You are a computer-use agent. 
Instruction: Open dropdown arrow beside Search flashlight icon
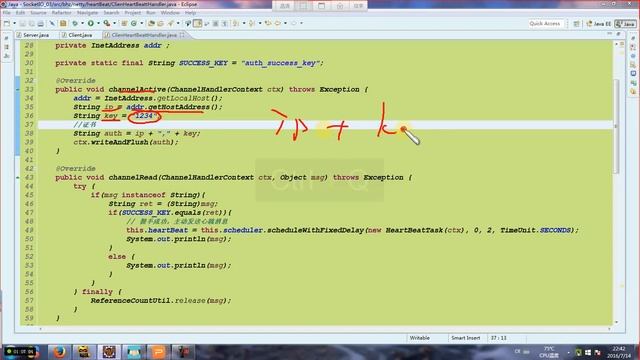[178, 23]
